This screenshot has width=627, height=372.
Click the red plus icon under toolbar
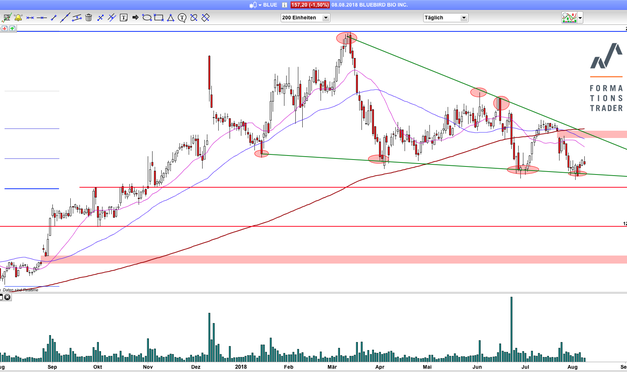4,28
